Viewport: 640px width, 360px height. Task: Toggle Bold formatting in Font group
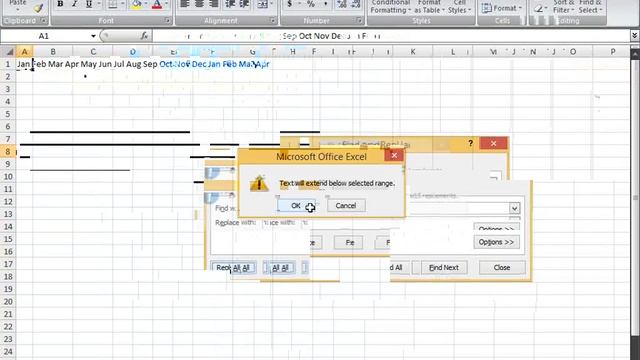pyautogui.click(x=60, y=4)
